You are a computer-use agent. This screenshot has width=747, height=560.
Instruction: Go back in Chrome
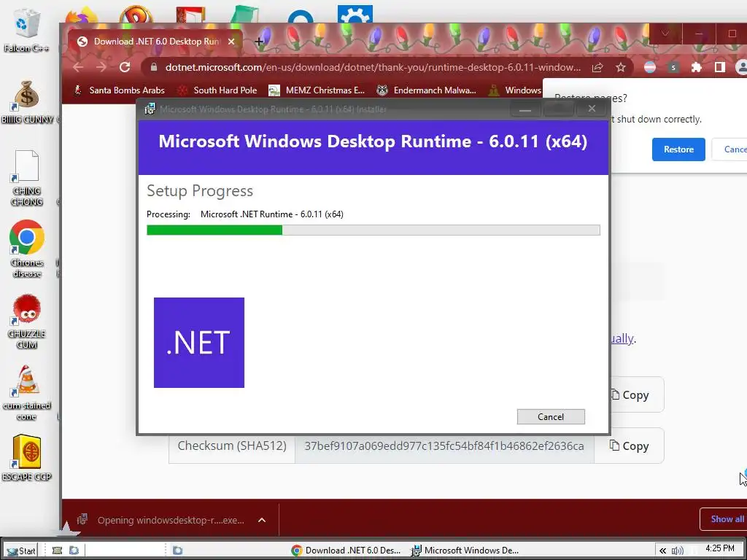[79, 67]
